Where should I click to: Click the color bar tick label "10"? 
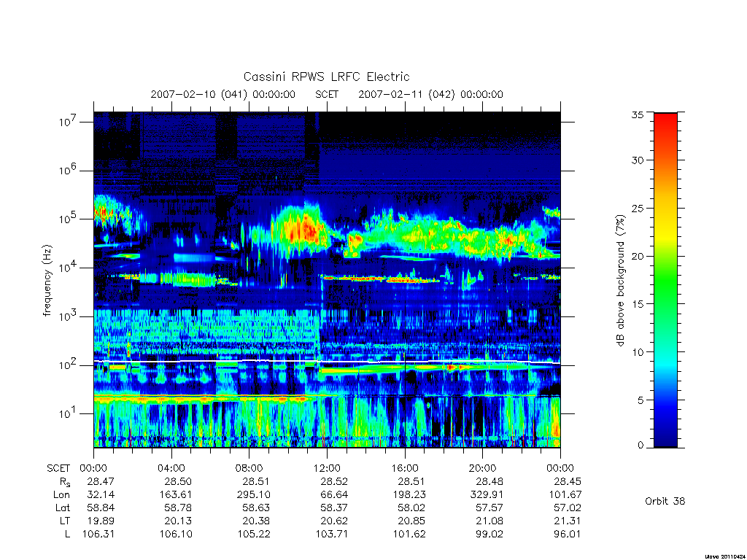tap(638, 352)
